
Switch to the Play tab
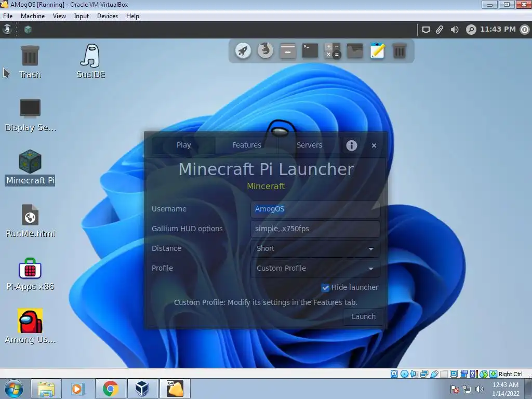pyautogui.click(x=183, y=145)
